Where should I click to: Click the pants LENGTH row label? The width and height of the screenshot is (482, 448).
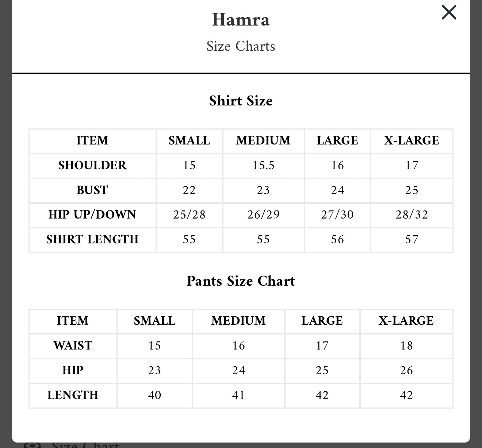(x=73, y=395)
